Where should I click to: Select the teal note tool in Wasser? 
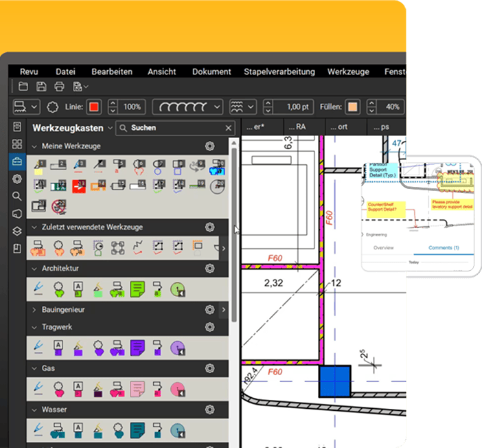[x=137, y=430]
